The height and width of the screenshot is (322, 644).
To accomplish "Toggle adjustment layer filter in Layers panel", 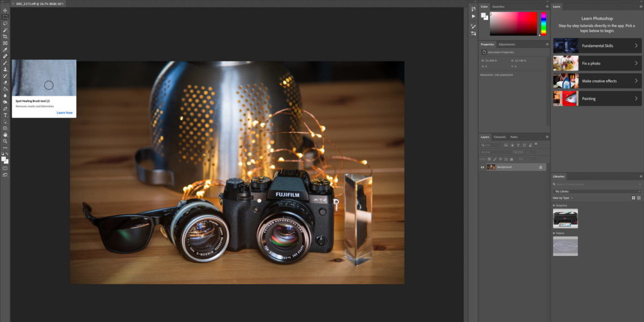I will 512,145.
